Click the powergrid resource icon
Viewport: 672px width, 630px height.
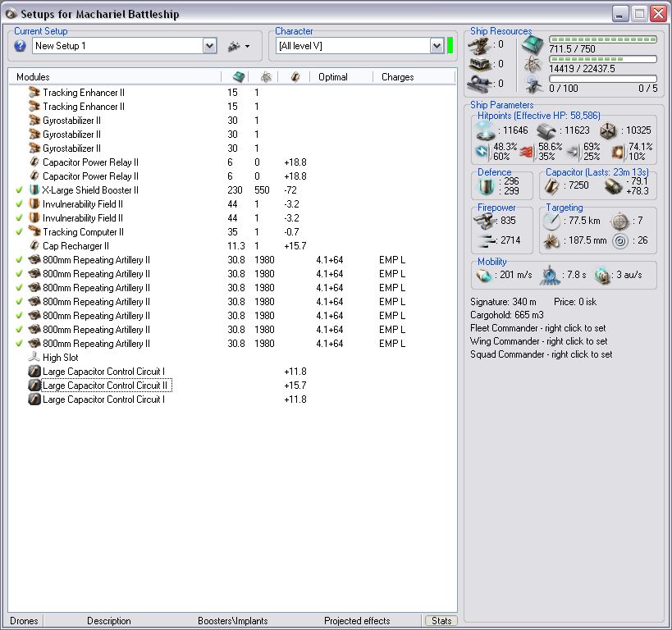(533, 64)
